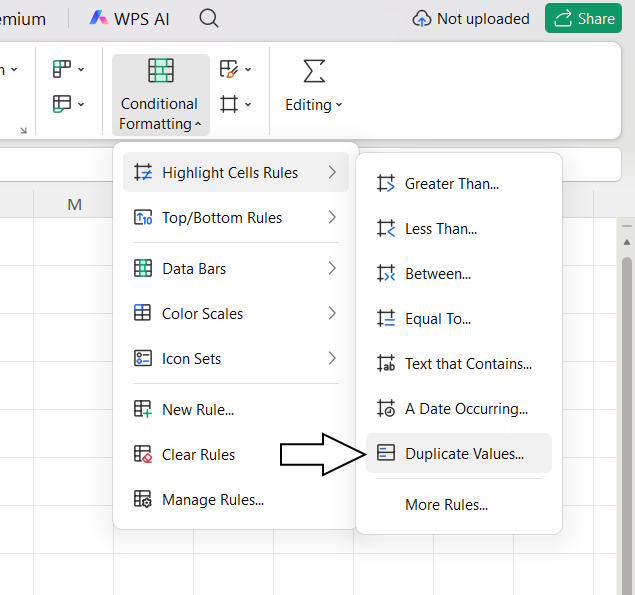Image resolution: width=635 pixels, height=595 pixels.
Task: Open the WPS AI assistant
Action: [x=129, y=19]
